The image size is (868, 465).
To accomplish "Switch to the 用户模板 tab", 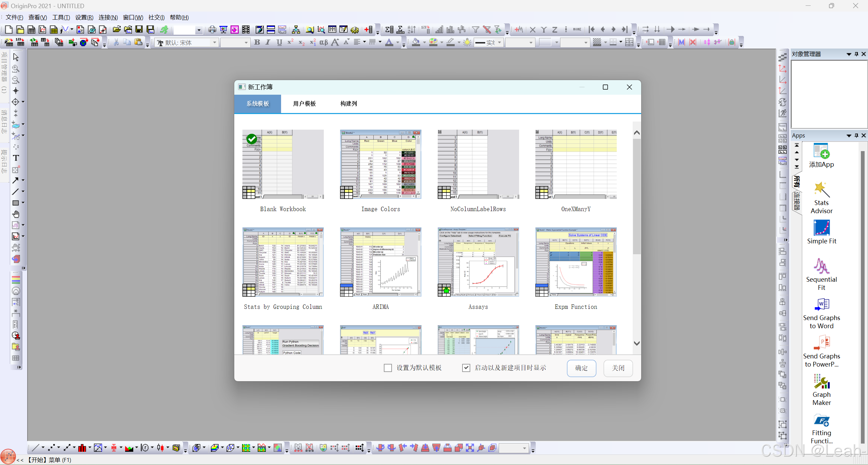I will pyautogui.click(x=304, y=104).
